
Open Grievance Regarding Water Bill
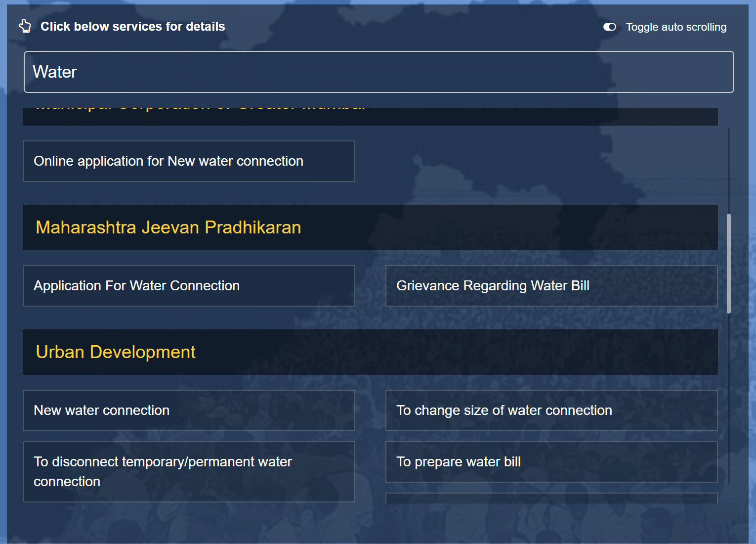coord(551,286)
